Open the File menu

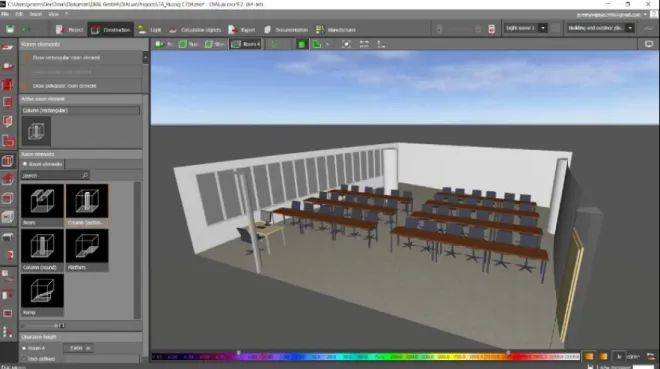tap(5, 14)
